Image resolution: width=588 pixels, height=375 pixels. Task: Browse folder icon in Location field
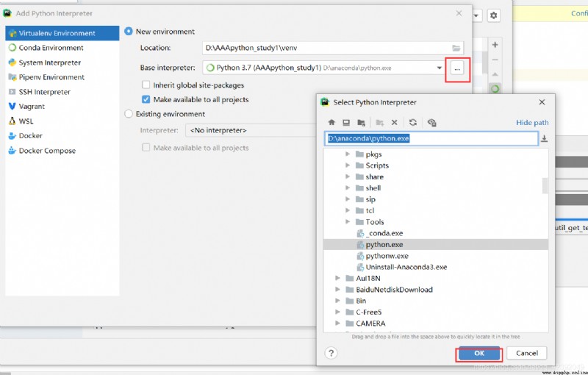tap(456, 48)
